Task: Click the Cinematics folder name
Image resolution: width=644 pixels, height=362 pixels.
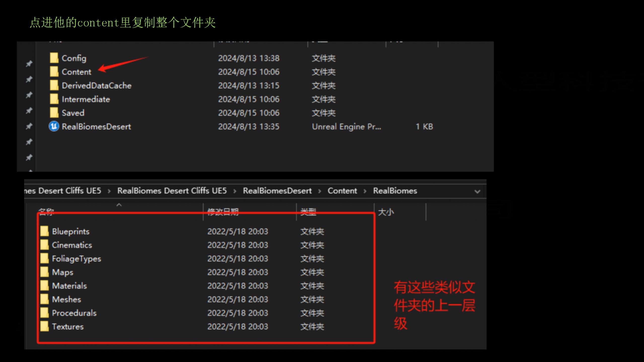Action: pos(72,245)
